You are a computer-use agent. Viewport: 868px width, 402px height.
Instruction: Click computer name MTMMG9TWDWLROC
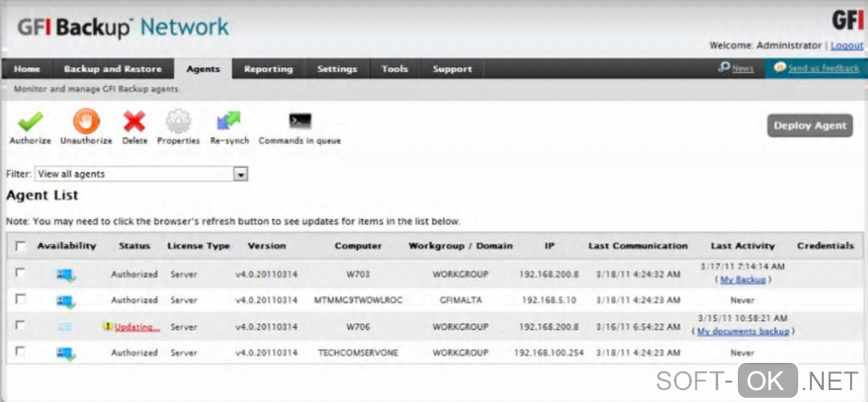click(358, 301)
